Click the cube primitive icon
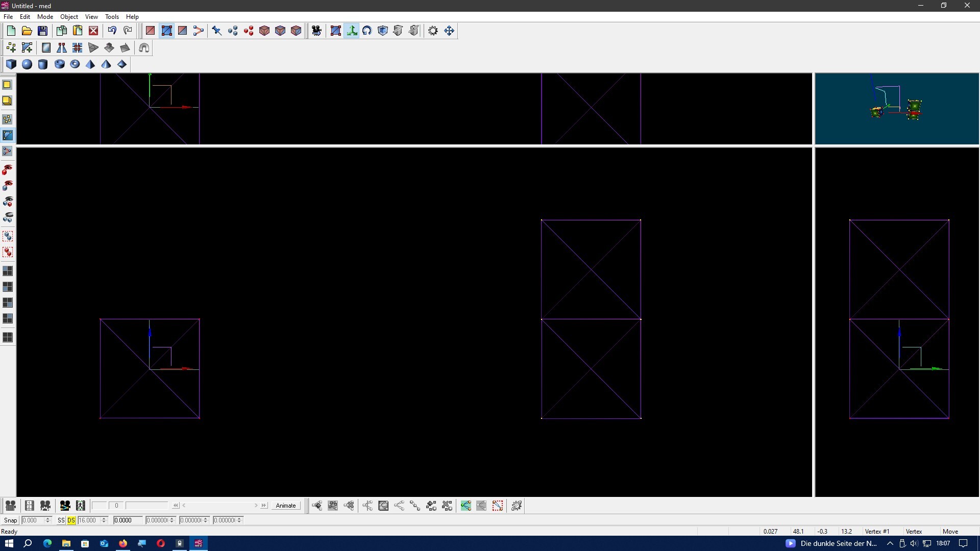 [11, 64]
